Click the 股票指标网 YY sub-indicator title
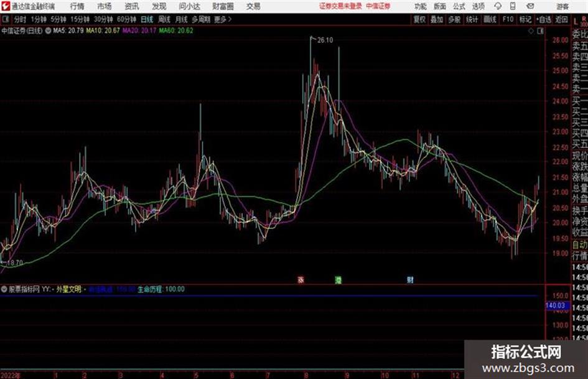588x379 pixels. click(30, 289)
